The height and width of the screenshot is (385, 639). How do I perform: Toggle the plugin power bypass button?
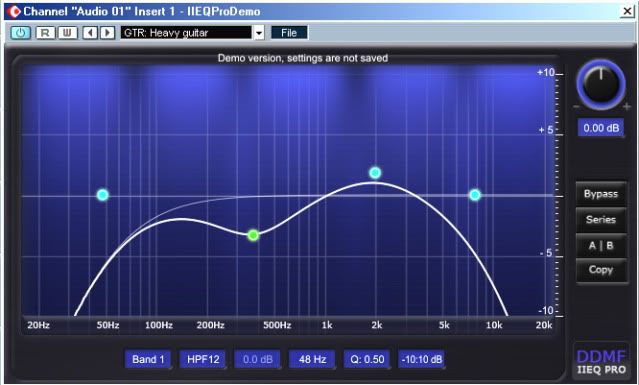20,33
